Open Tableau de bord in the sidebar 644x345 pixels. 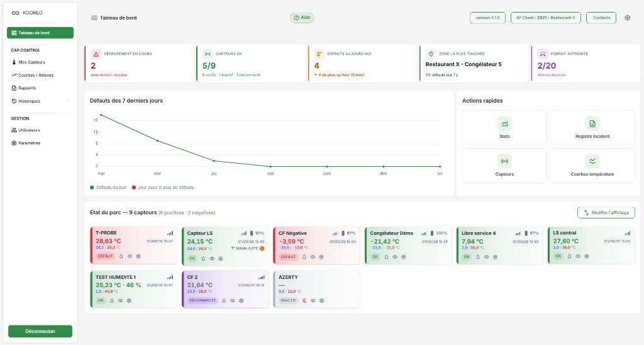[x=40, y=33]
